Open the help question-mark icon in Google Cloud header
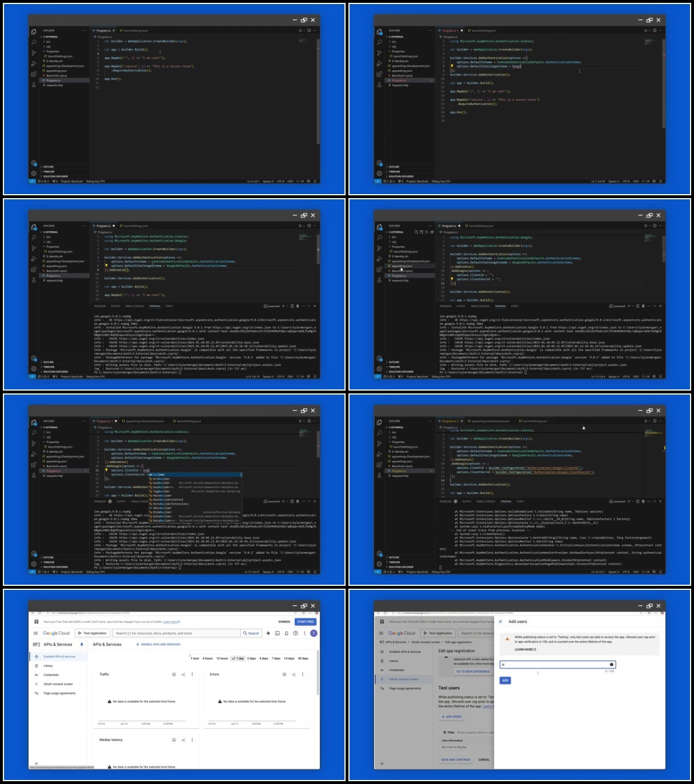The width and height of the screenshot is (694, 784). point(295,633)
